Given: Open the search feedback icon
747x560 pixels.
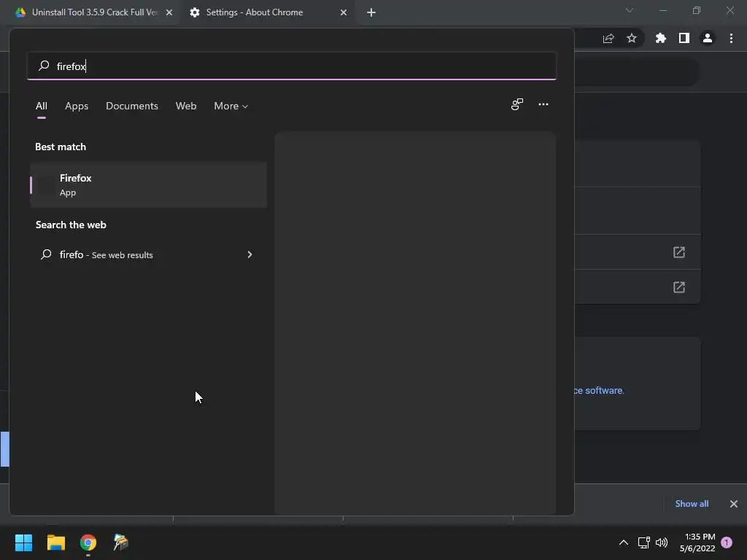Looking at the screenshot, I should [x=517, y=104].
